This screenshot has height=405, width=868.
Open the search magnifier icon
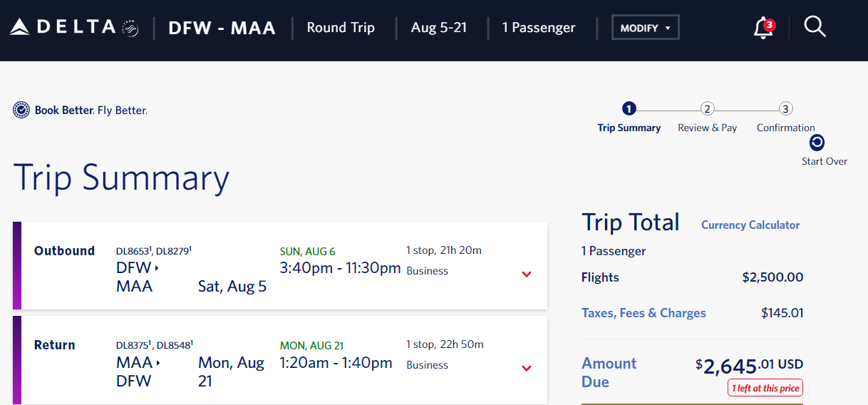[x=815, y=27]
